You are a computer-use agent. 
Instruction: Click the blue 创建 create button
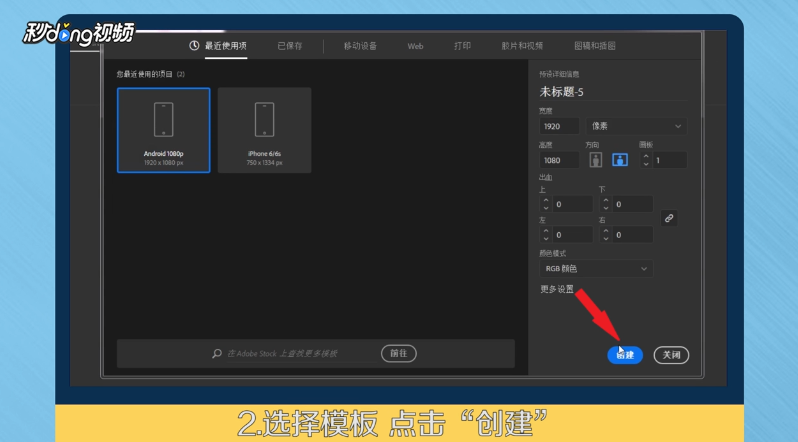coord(625,355)
